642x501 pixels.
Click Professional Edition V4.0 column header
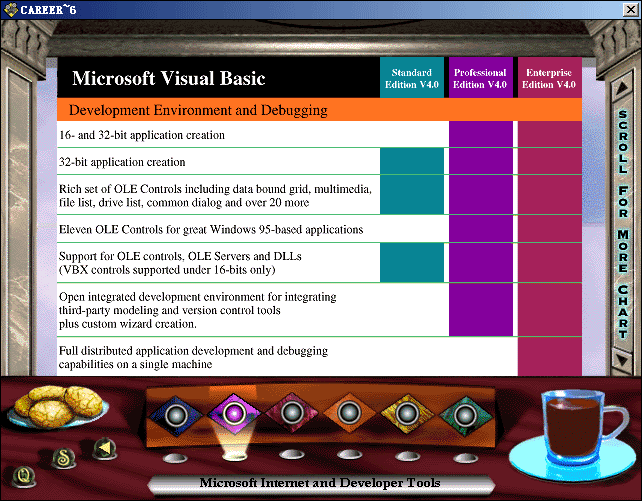[480, 78]
